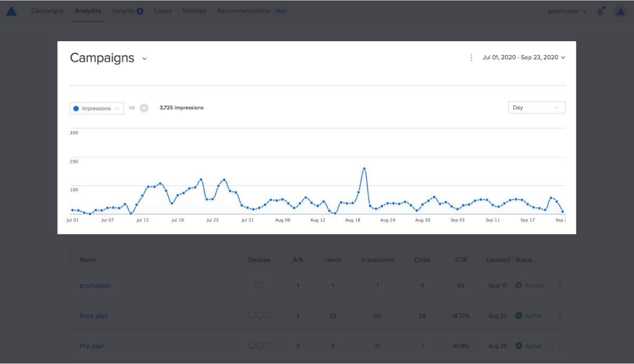634x364 pixels.
Task: Expand the Campaigns heading dropdown
Action: pyautogui.click(x=144, y=59)
